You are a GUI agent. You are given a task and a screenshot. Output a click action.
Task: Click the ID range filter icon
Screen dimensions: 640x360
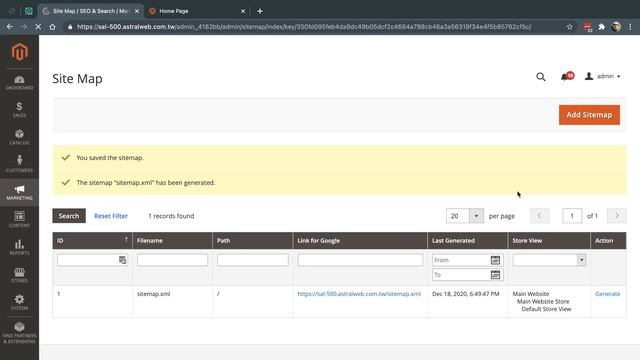tap(122, 260)
